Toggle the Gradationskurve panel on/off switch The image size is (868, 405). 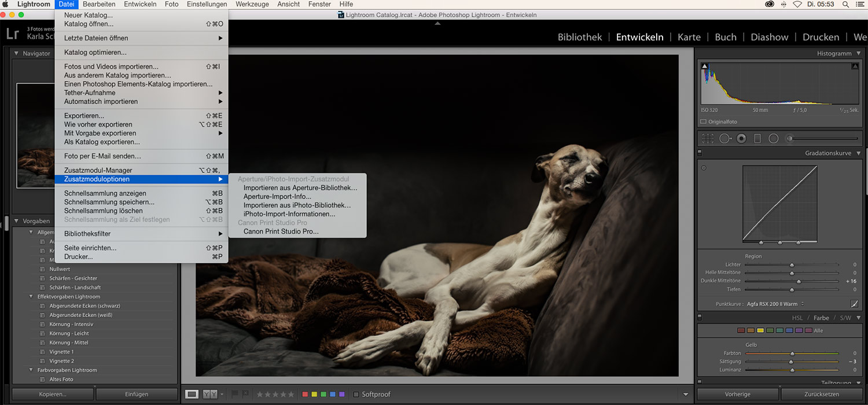click(x=700, y=153)
